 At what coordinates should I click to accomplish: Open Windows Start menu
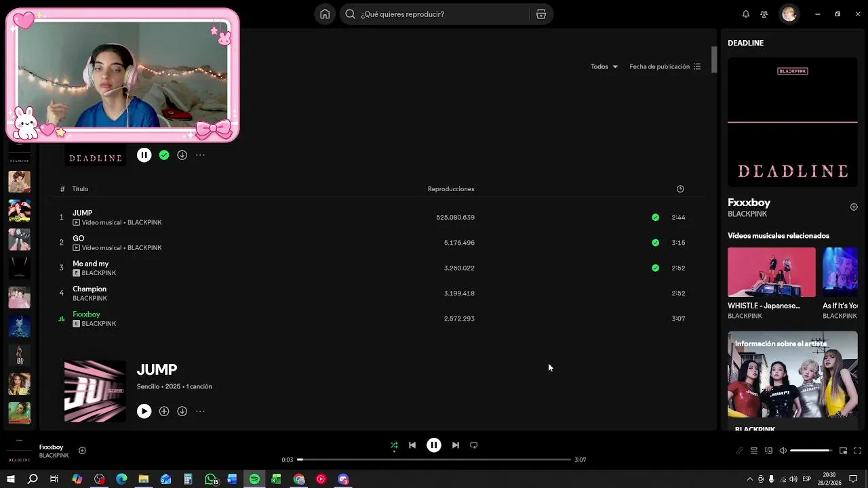(x=11, y=479)
